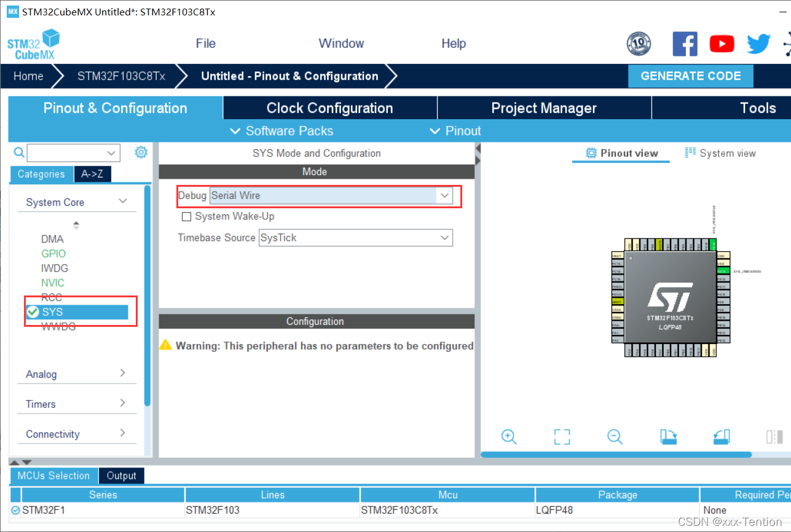Open the ST Facebook page icon
Image resolution: width=791 pixels, height=532 pixels.
tap(685, 44)
